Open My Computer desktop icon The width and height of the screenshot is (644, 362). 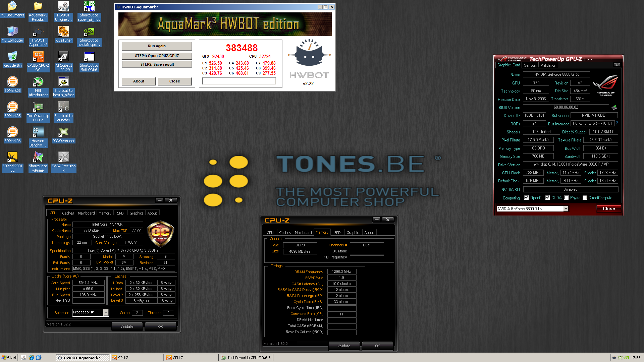[x=12, y=35]
